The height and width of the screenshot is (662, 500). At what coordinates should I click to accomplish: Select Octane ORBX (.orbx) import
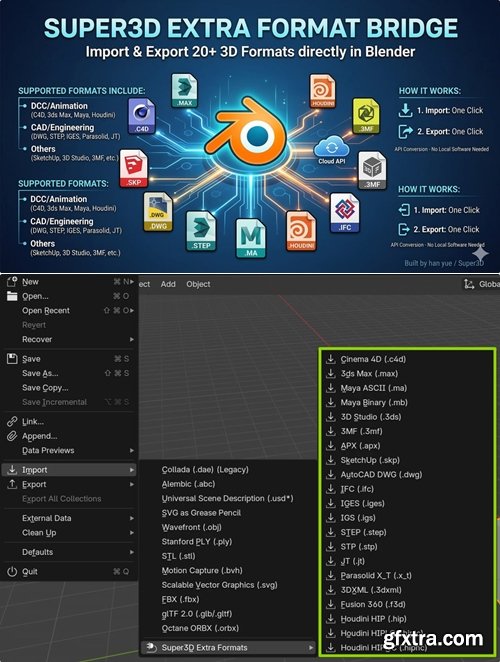(x=200, y=628)
